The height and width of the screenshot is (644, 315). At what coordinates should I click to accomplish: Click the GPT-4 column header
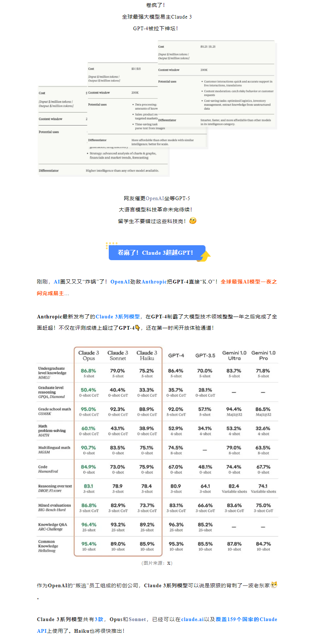click(176, 355)
